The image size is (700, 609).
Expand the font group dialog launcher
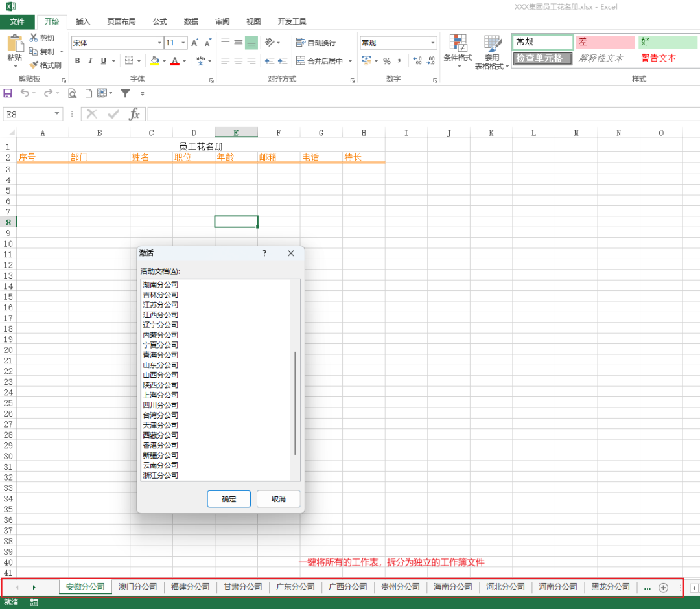click(211, 80)
